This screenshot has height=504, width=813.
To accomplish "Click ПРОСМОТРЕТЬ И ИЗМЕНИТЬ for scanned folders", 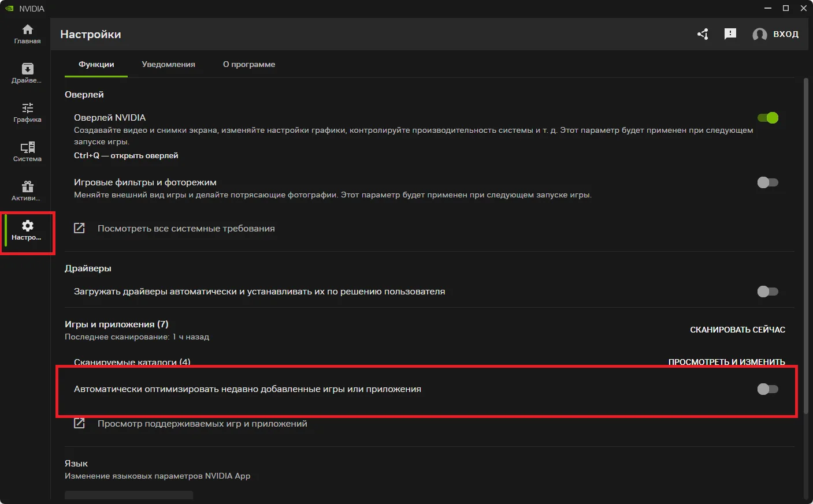I will (726, 361).
